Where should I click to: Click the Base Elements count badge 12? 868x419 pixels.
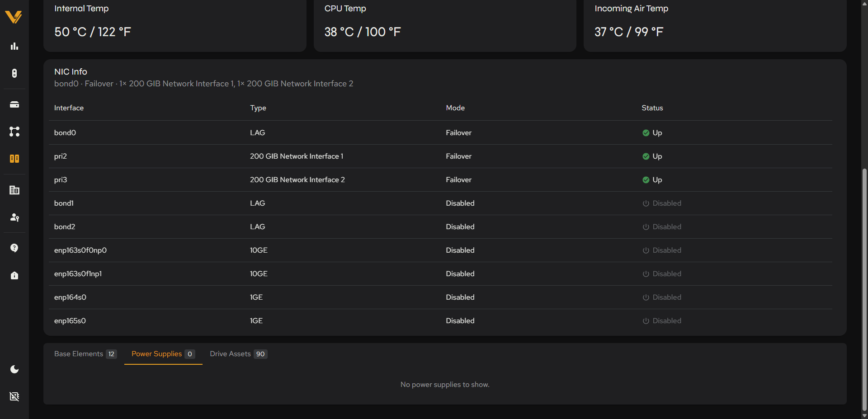[x=111, y=354]
